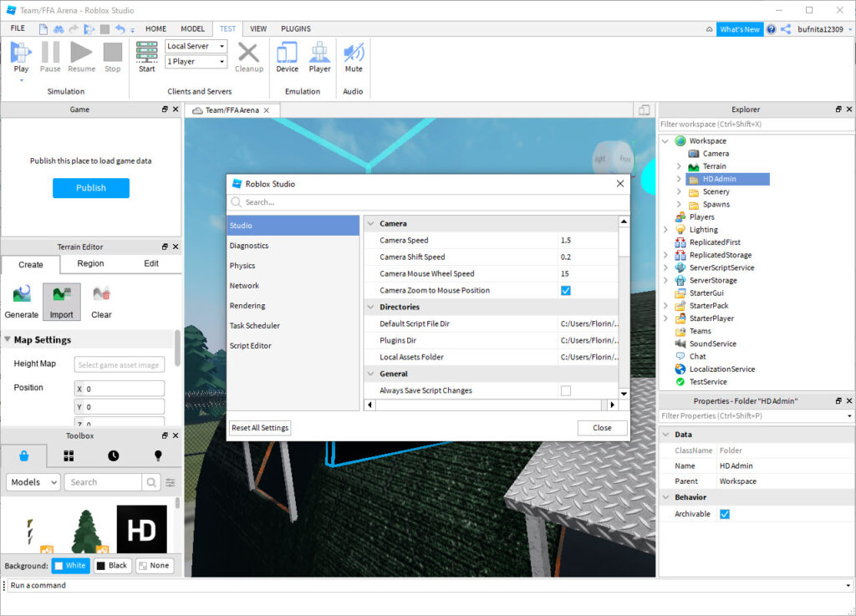The image size is (856, 616).
Task: Set Toolbox background to White
Action: pyautogui.click(x=70, y=566)
